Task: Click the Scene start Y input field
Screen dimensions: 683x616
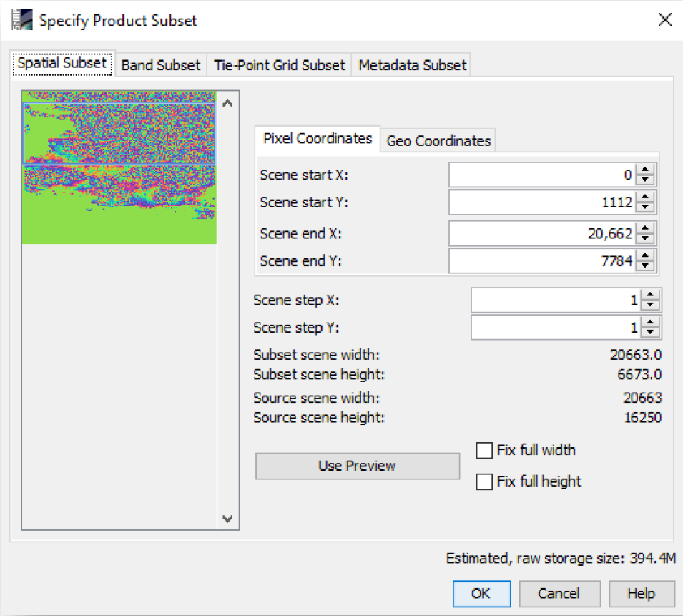Action: 542,202
